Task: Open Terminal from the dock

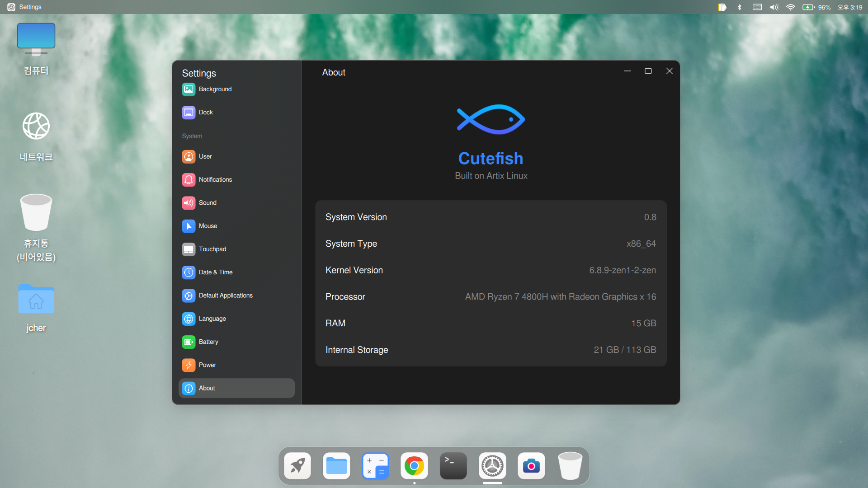Action: [x=453, y=466]
